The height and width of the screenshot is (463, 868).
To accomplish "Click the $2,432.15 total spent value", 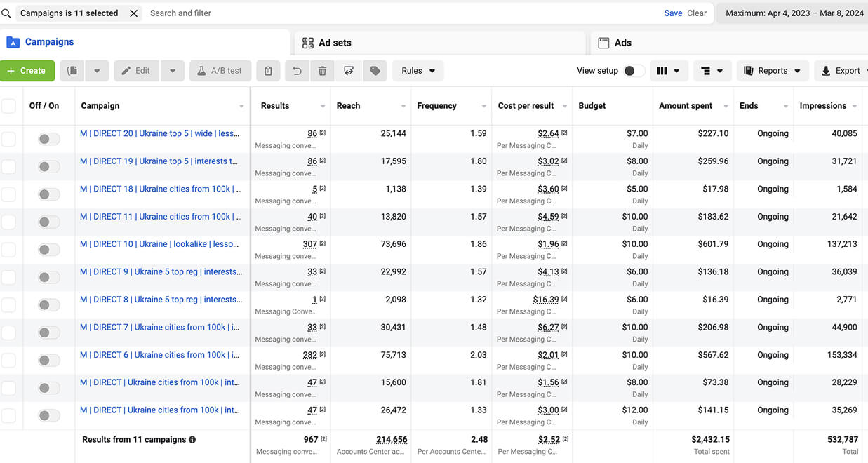I will point(710,440).
